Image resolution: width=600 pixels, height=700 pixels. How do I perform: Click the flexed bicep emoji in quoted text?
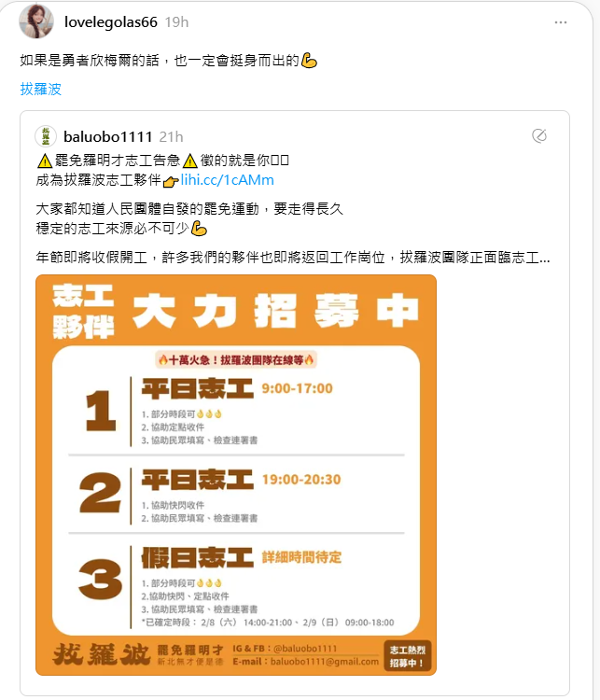coord(199,229)
